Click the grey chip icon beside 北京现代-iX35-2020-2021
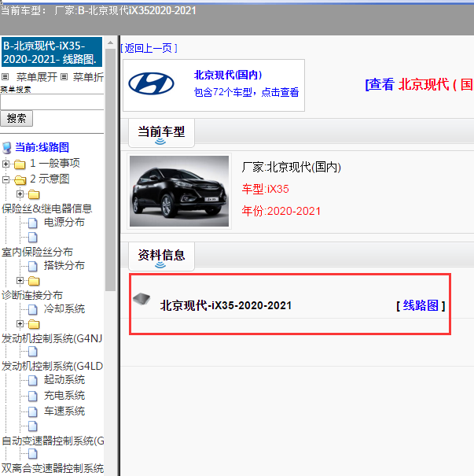The width and height of the screenshot is (474, 476). click(x=141, y=299)
